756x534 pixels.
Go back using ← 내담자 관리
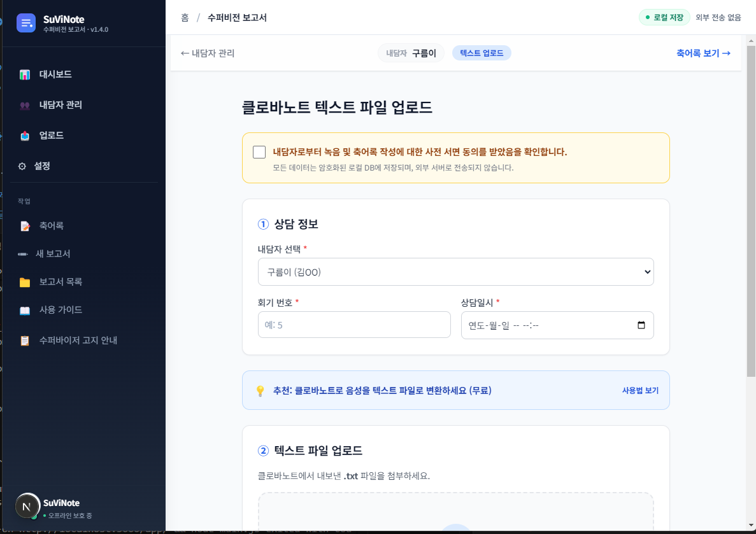208,53
